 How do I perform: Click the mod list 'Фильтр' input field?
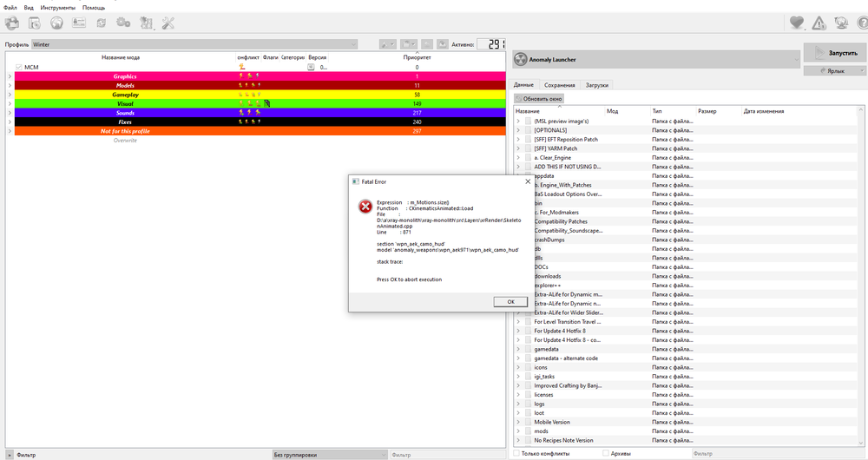[x=139, y=454]
